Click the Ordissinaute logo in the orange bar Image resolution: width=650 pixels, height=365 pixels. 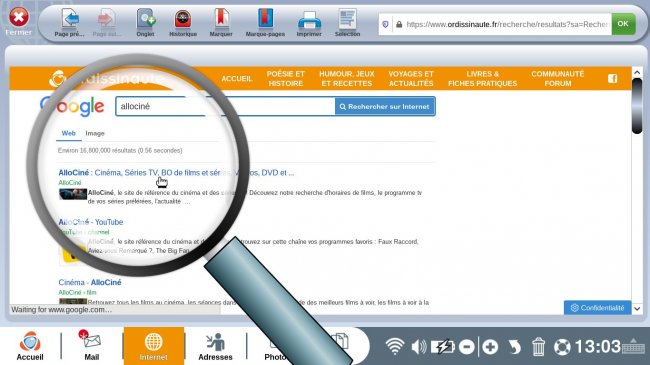[x=108, y=78]
